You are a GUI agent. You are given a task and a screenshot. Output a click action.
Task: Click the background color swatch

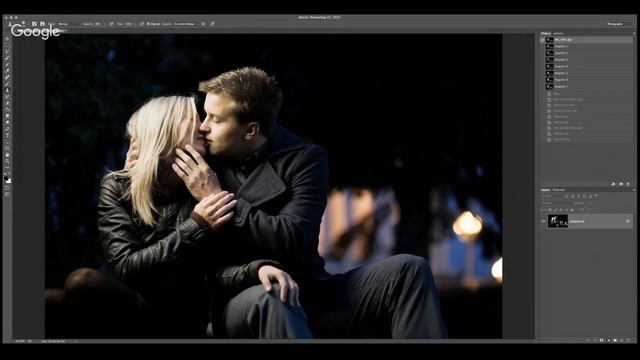click(9, 181)
